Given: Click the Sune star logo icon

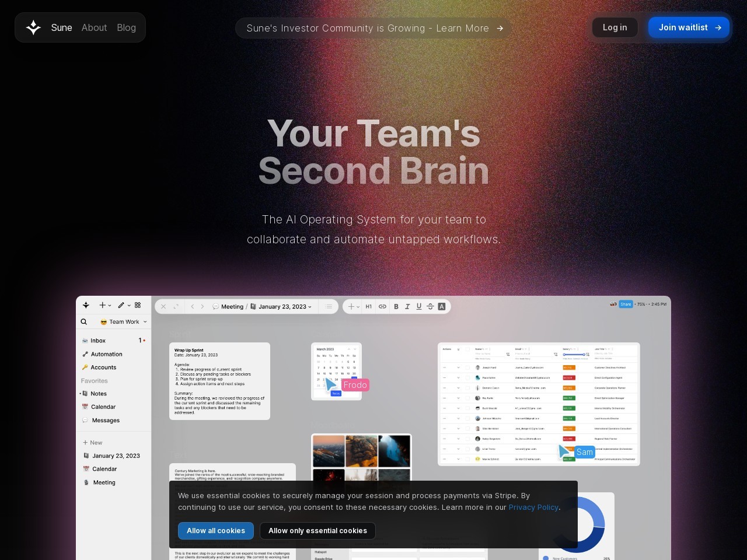Looking at the screenshot, I should (33, 27).
